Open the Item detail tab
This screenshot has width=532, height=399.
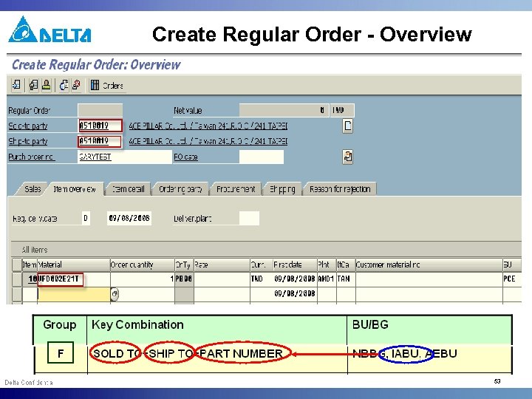click(x=128, y=189)
